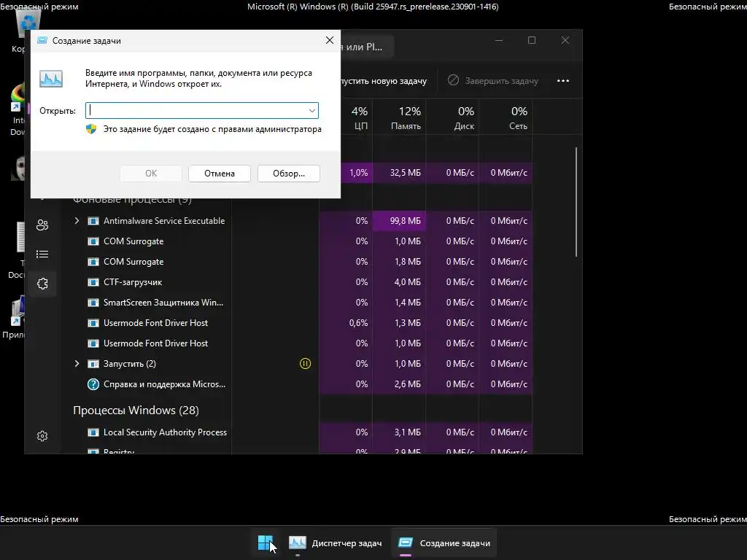Click the Обзор... browse button
747x560 pixels.
tap(289, 174)
